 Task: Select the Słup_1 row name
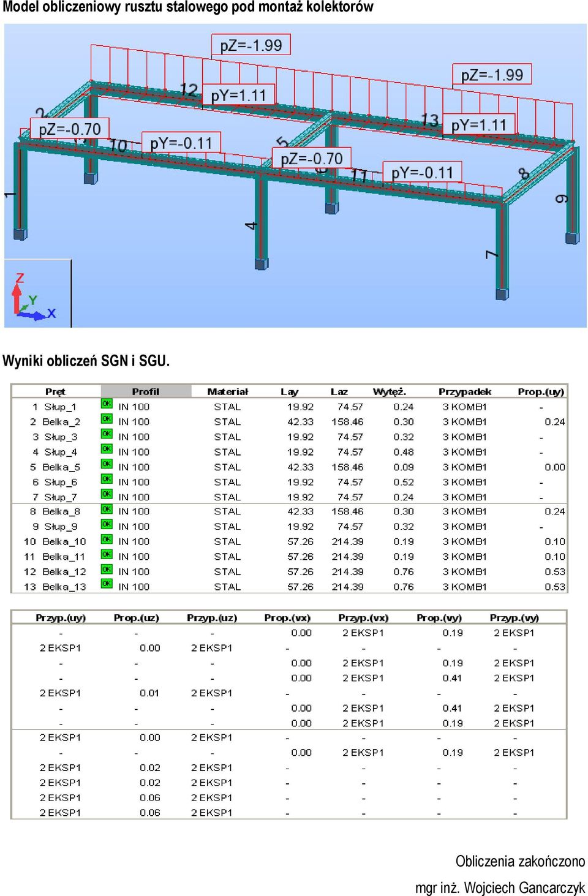click(60, 407)
